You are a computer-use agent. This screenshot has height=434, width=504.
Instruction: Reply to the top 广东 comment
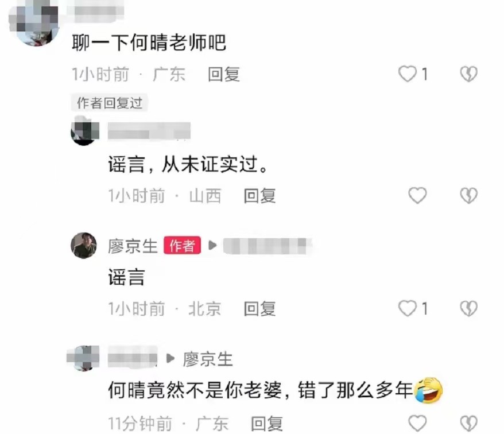coord(224,74)
